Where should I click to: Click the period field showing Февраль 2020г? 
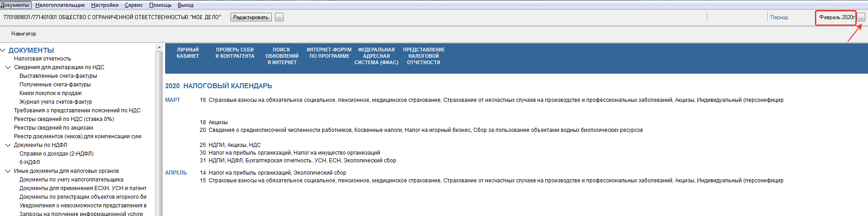(836, 17)
